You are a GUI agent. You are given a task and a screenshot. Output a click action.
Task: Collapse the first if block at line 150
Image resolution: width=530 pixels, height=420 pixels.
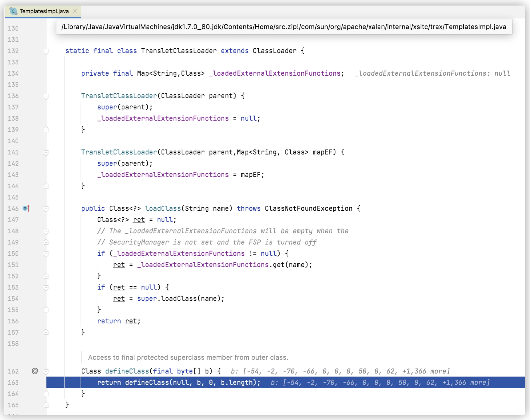point(46,253)
